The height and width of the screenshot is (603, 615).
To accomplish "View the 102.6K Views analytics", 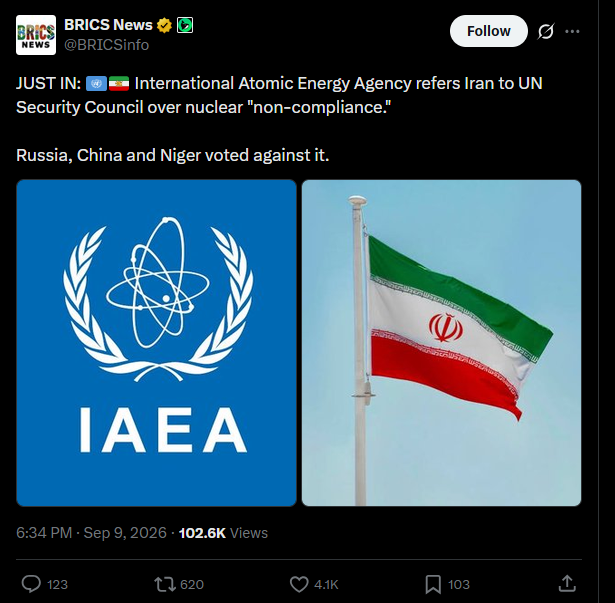I will pyautogui.click(x=223, y=533).
